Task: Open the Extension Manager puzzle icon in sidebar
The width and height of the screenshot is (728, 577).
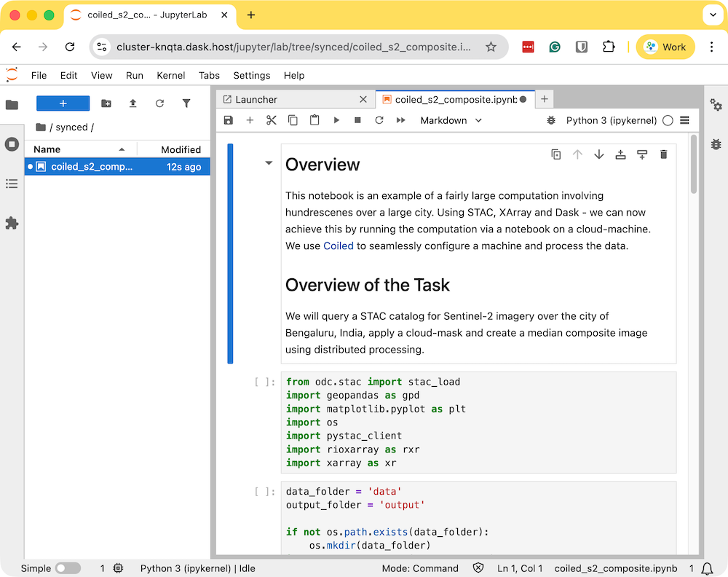Action: pyautogui.click(x=12, y=223)
